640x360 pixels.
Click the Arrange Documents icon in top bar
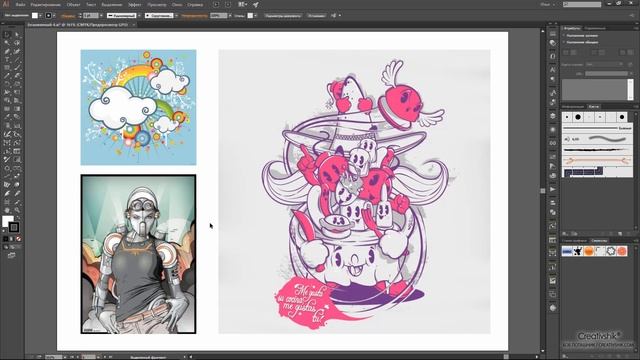click(242, 5)
